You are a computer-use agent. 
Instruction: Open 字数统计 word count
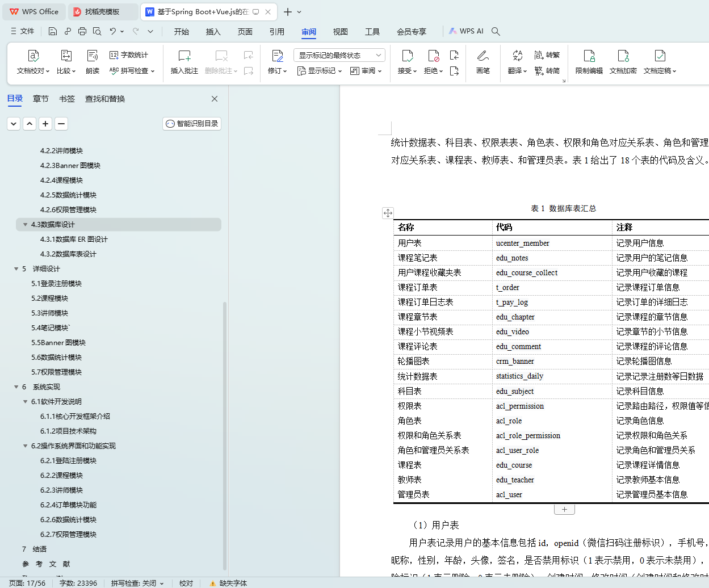click(129, 55)
